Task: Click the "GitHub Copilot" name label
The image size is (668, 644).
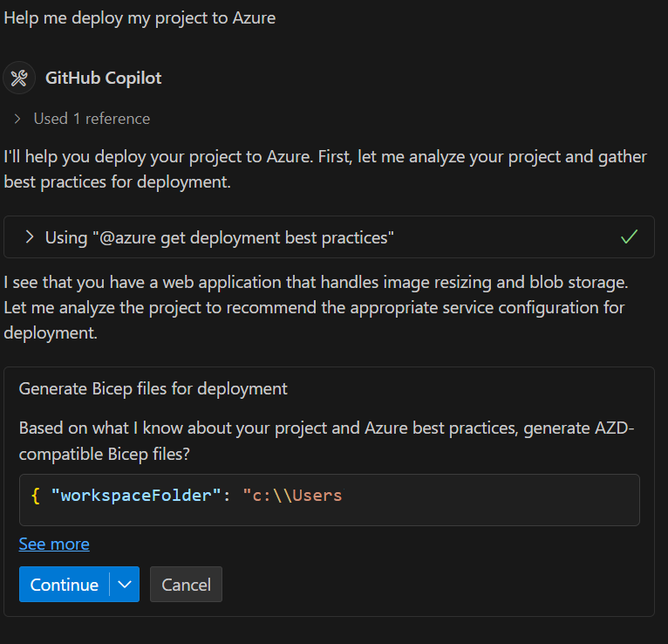Action: click(103, 78)
